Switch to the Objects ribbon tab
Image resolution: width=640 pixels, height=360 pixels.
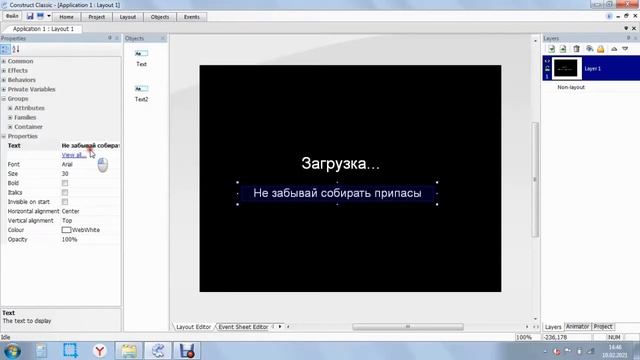pos(160,17)
